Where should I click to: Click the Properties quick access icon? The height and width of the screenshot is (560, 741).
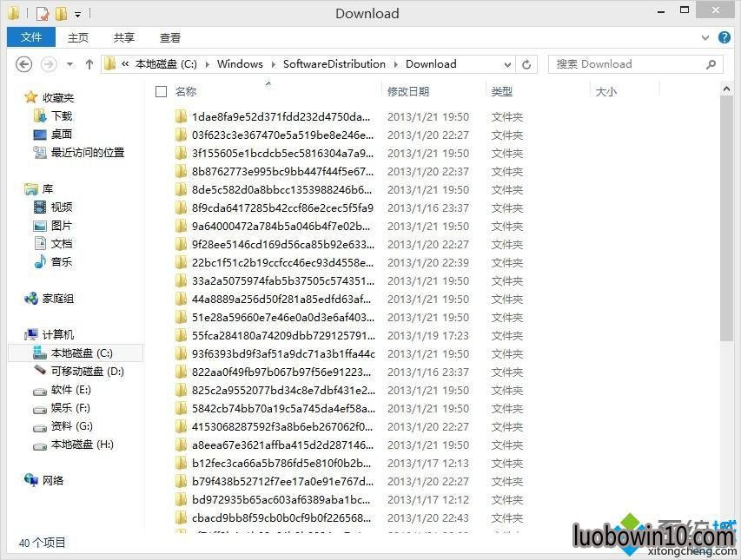click(42, 14)
